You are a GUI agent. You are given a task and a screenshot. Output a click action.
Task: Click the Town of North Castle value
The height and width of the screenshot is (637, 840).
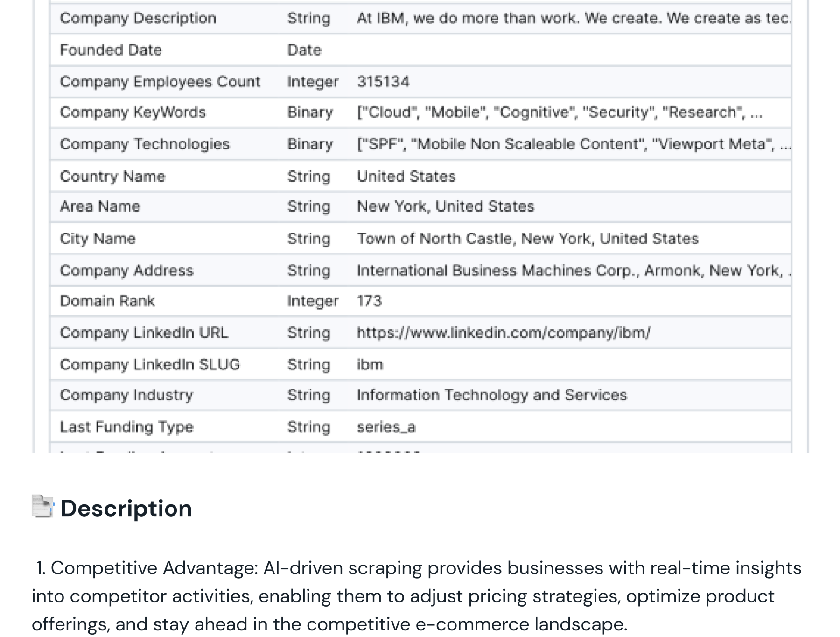click(528, 239)
